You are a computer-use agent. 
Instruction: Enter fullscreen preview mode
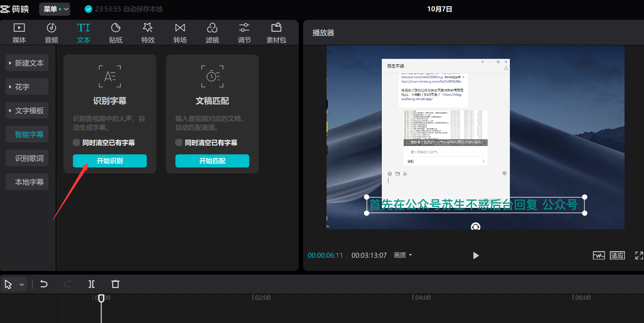(x=639, y=256)
